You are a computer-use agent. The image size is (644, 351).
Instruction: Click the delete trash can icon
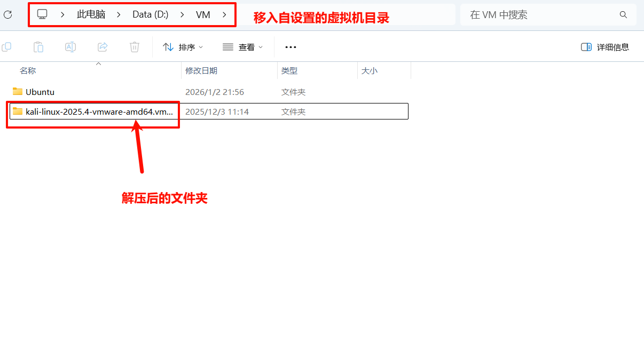click(x=135, y=47)
